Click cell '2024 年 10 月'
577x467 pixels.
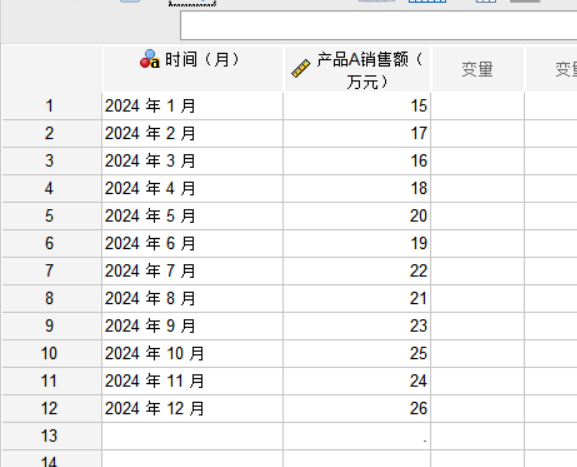pyautogui.click(x=192, y=354)
